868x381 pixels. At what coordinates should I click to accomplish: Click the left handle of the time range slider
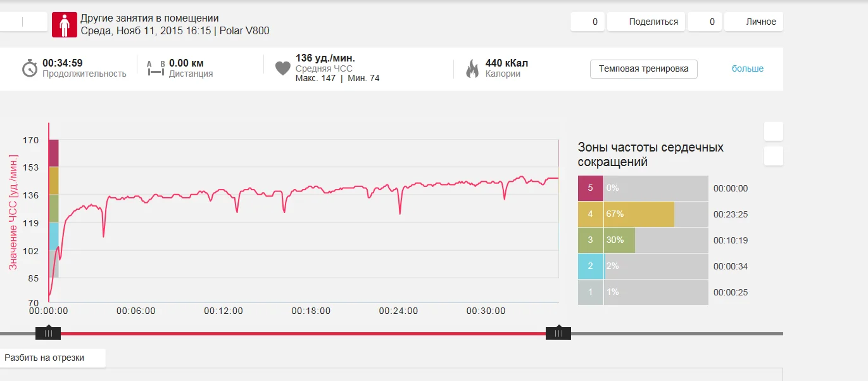[48, 333]
